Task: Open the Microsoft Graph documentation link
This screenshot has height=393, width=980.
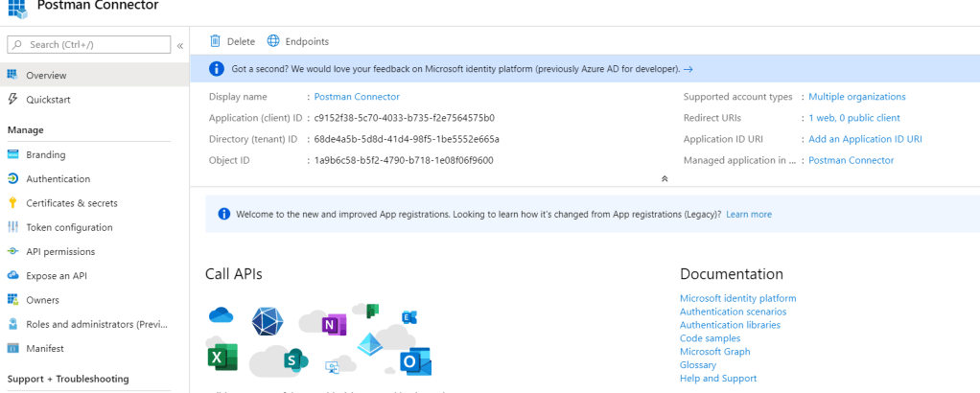Action: point(715,352)
